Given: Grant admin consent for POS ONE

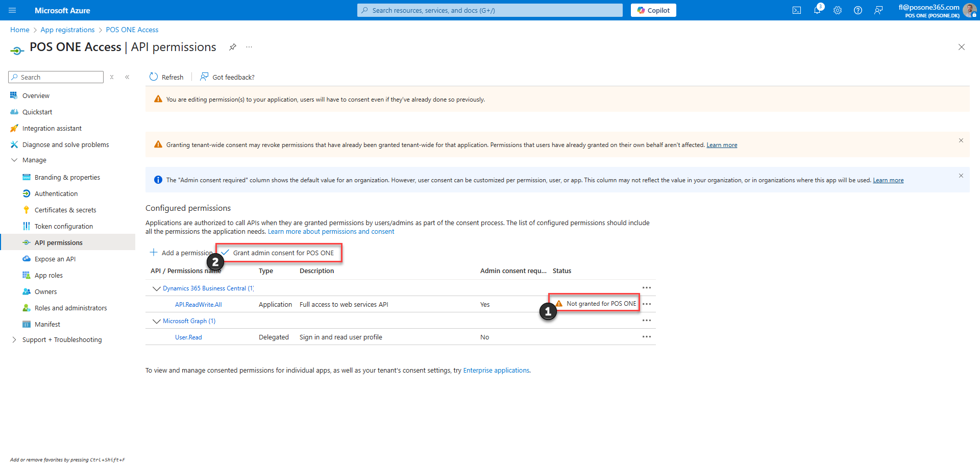Looking at the screenshot, I should click(x=278, y=253).
